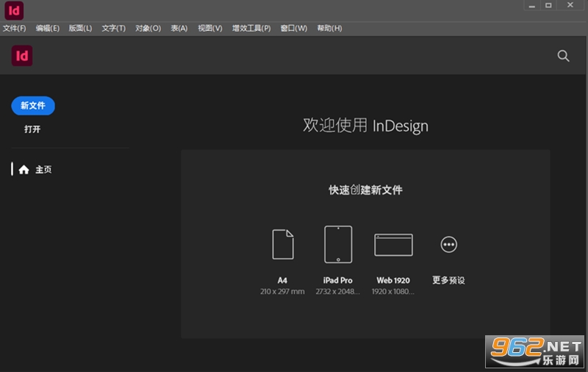Click the 快速创建新文件 heading
The image size is (588, 372).
tap(365, 190)
